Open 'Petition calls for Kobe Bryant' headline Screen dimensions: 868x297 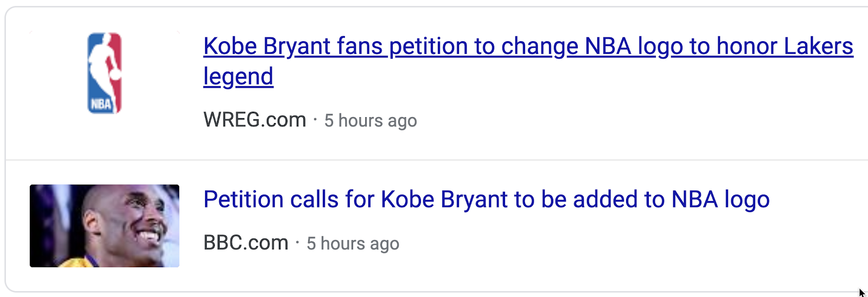tap(486, 199)
